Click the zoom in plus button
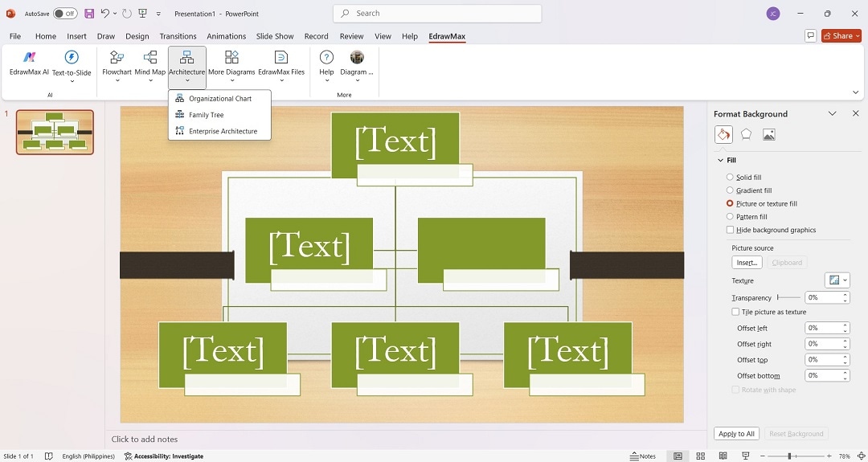The image size is (868, 462). pyautogui.click(x=829, y=456)
